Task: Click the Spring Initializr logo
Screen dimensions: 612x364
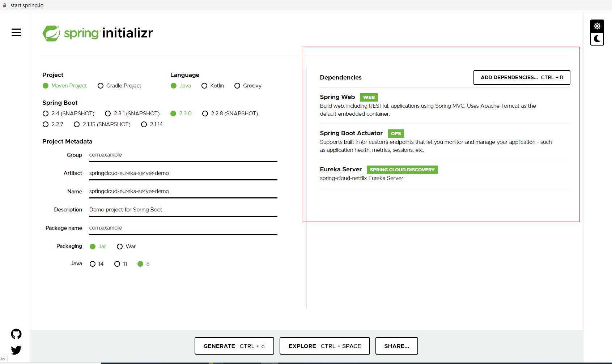Action: tap(98, 33)
